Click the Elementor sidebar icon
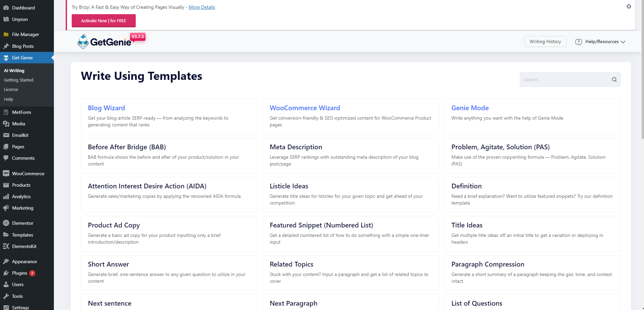 tap(6, 223)
